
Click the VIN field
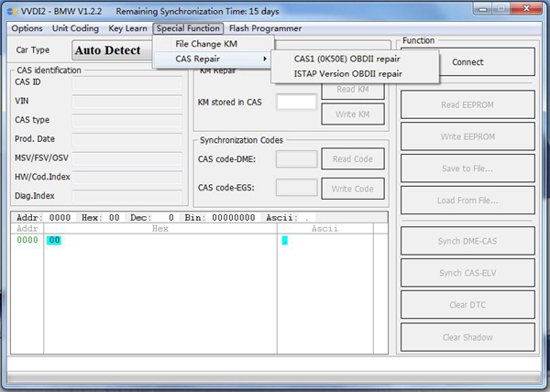tap(126, 103)
